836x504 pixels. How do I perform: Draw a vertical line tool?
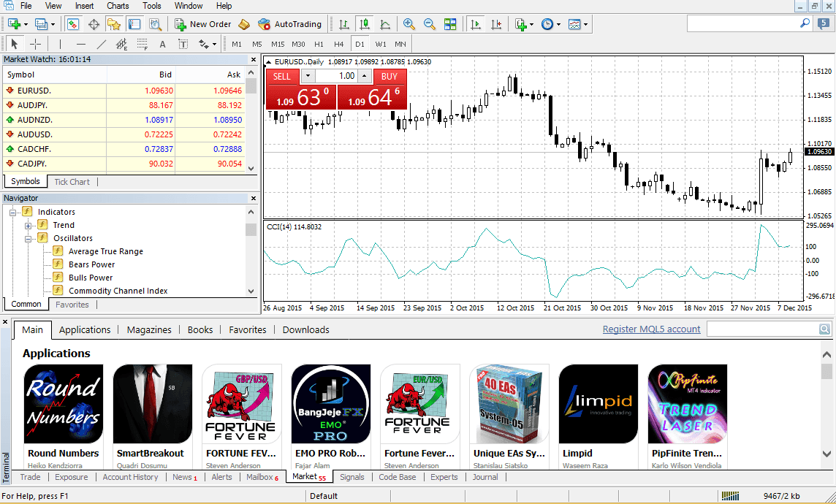[x=60, y=45]
